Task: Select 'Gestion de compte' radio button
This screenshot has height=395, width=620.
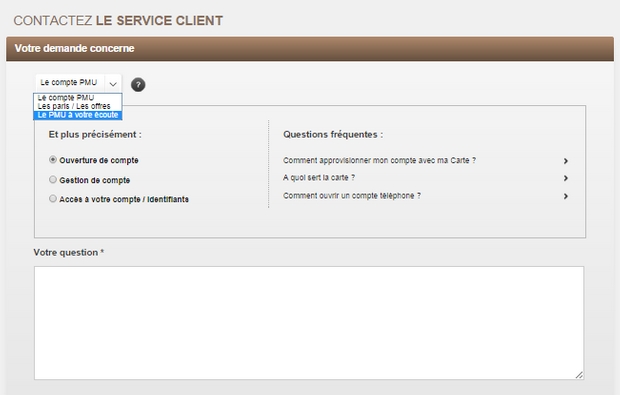Action: click(53, 180)
